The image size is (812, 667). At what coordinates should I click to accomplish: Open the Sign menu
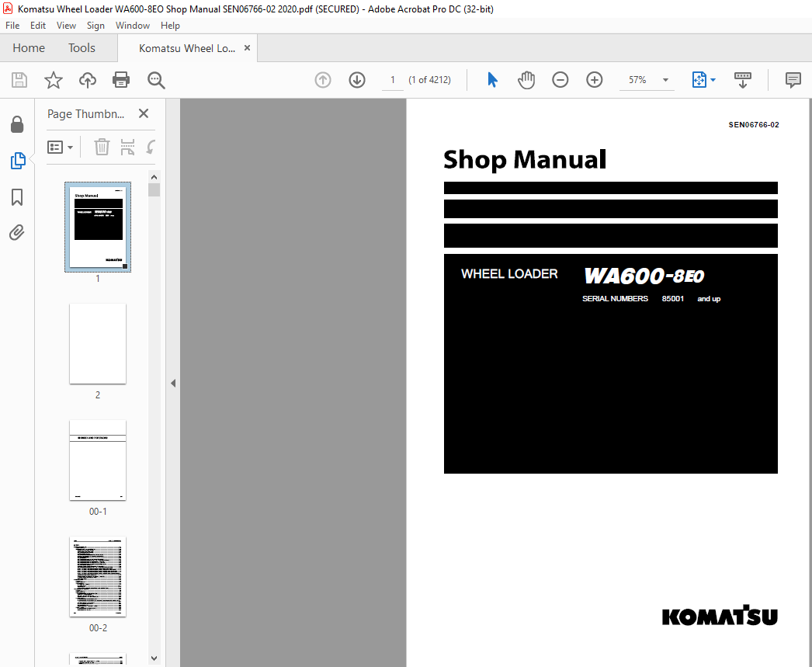click(95, 26)
